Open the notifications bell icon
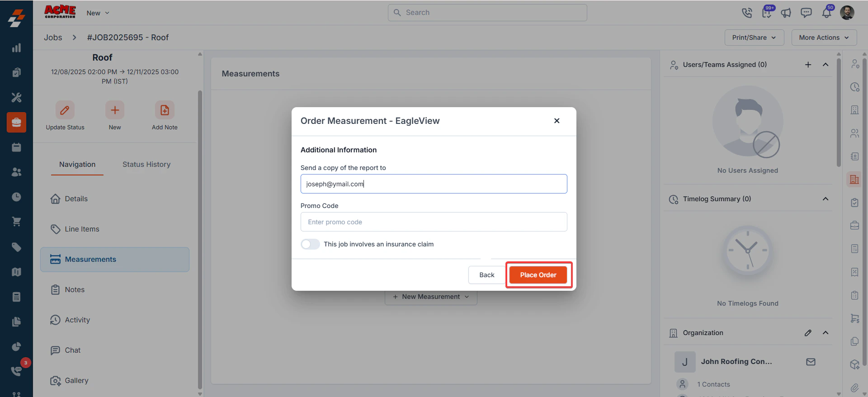Viewport: 868px width, 397px height. click(826, 13)
